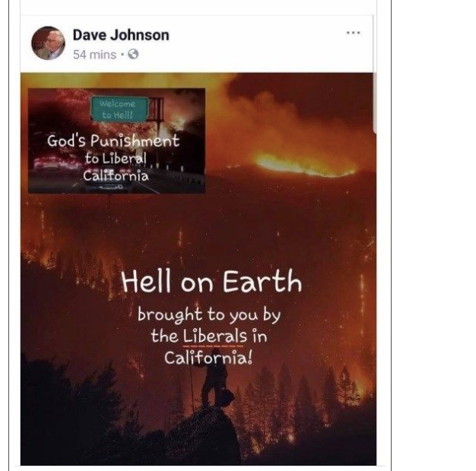This screenshot has width=476, height=471.
Task: Open the 54 mins timestamp link
Action: [x=94, y=55]
